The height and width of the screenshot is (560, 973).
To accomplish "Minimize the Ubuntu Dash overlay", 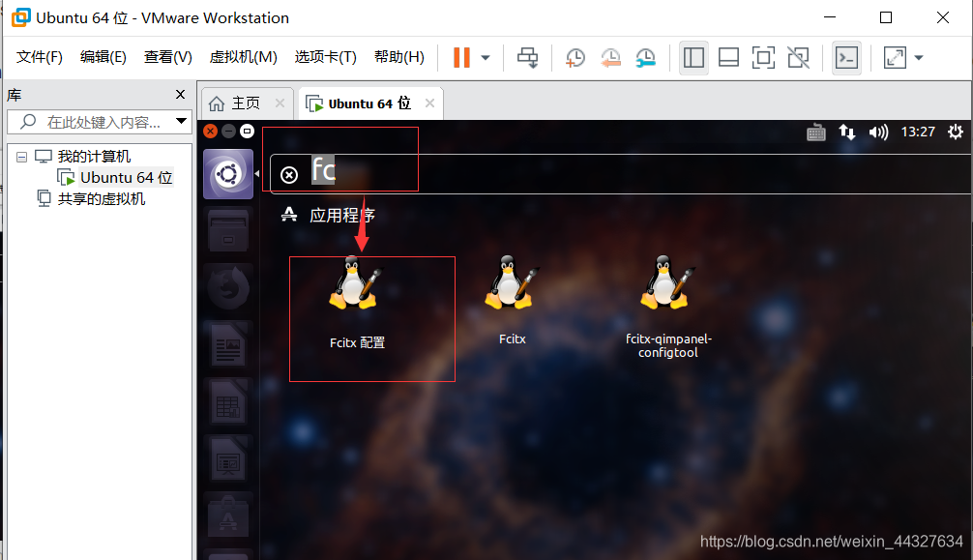I will 229,131.
